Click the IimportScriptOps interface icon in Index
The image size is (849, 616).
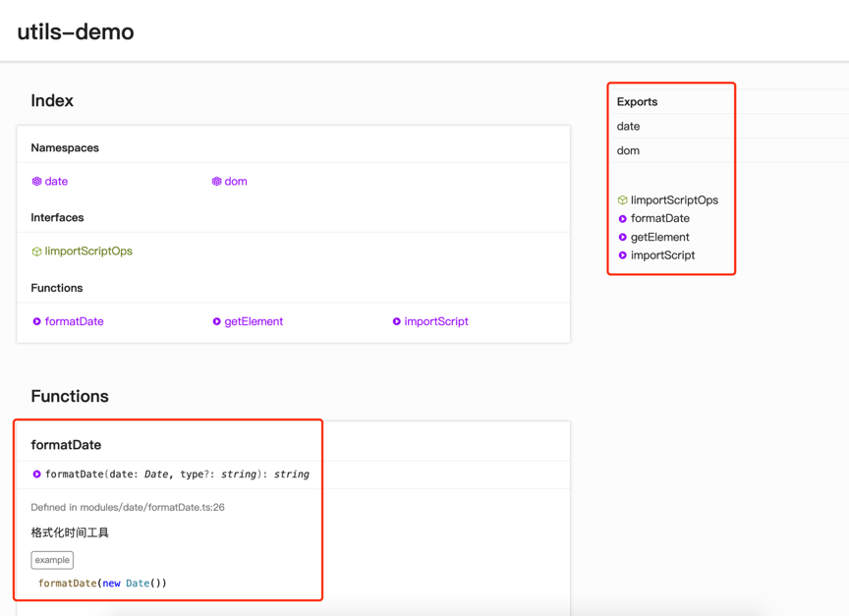click(36, 252)
